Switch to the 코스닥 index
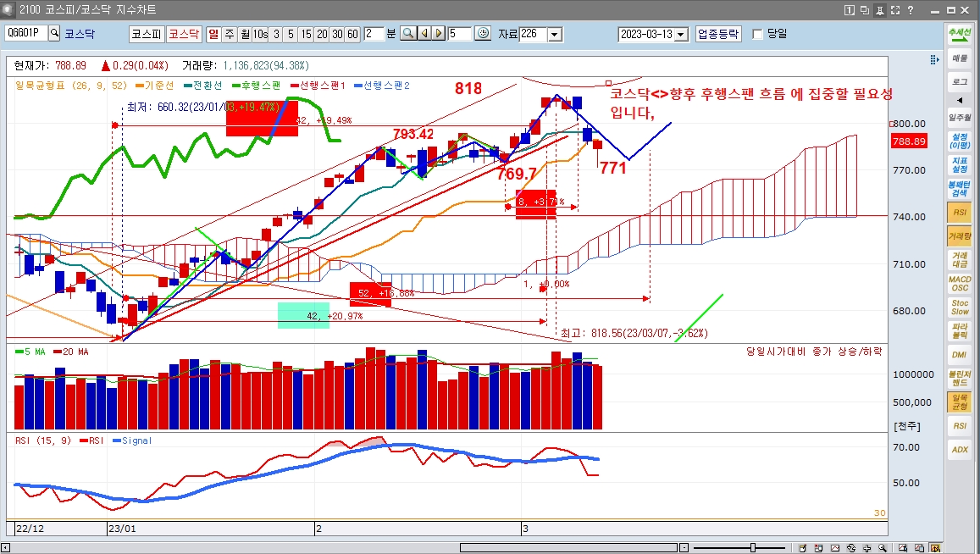980x554 pixels. click(x=184, y=34)
